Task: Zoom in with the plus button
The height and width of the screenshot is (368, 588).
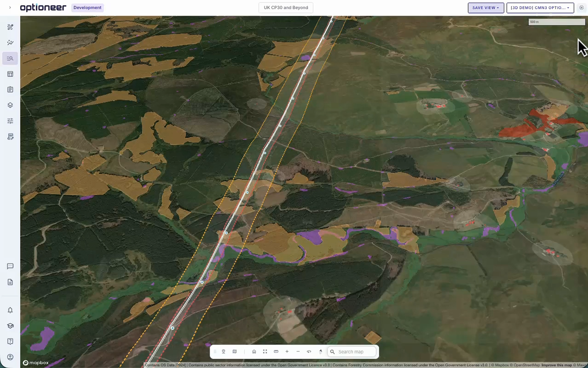Action: click(x=287, y=351)
